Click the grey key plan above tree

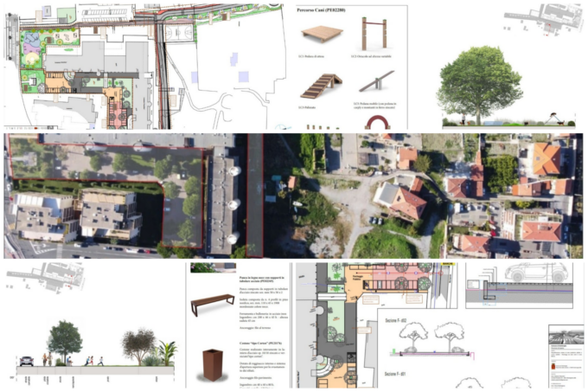point(542,20)
